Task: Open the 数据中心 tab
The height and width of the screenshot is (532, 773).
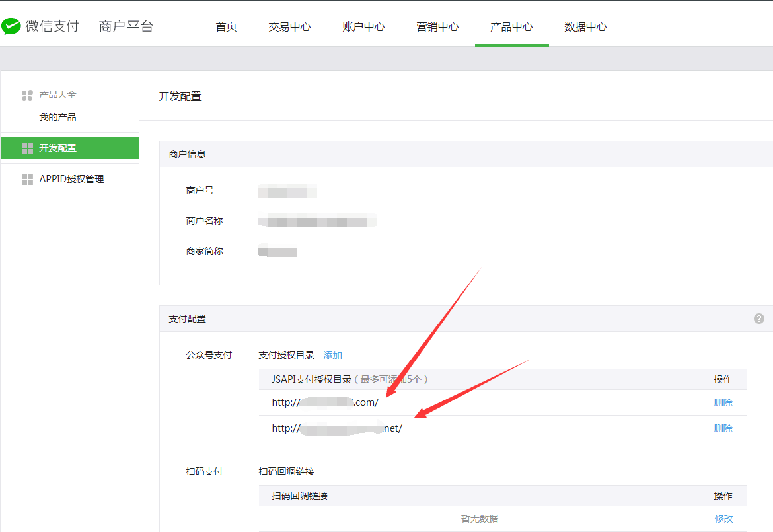Action: (585, 27)
